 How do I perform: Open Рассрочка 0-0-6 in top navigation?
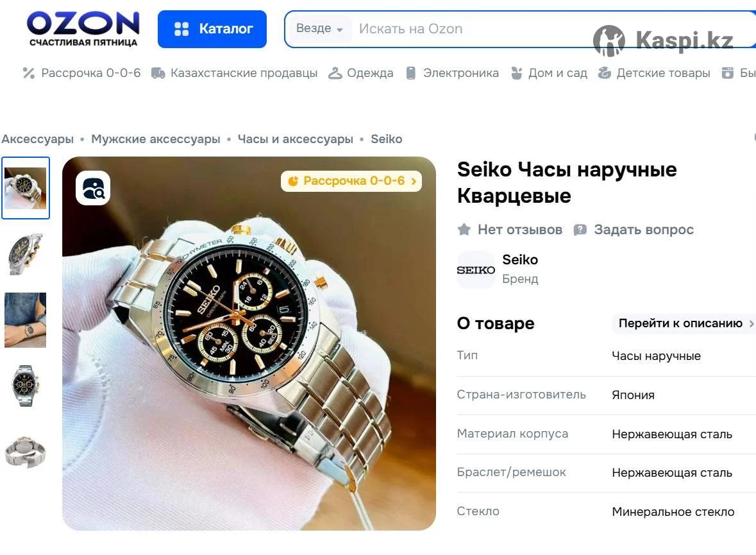[81, 73]
